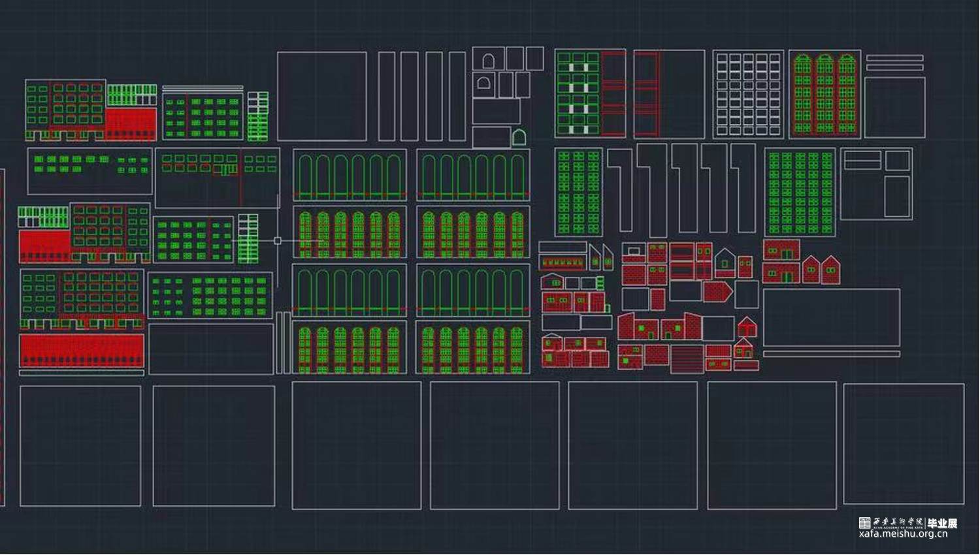Select the large empty square left of the tall strips

(x=322, y=96)
